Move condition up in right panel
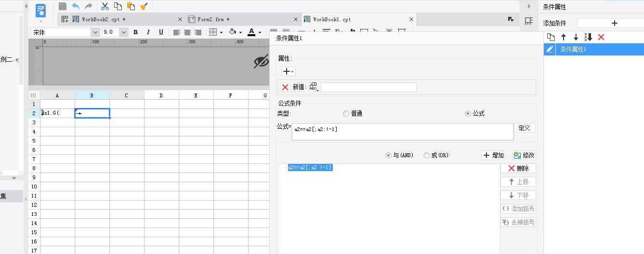 [x=563, y=37]
